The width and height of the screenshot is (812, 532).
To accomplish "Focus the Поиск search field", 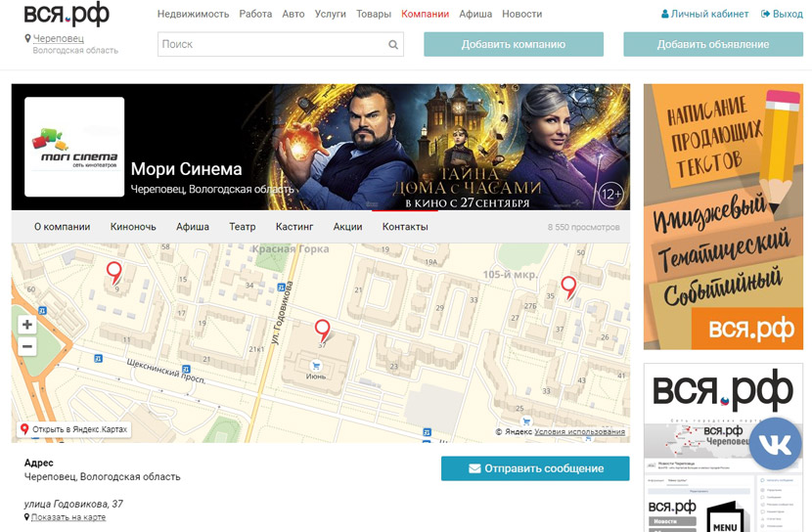I will coord(281,45).
